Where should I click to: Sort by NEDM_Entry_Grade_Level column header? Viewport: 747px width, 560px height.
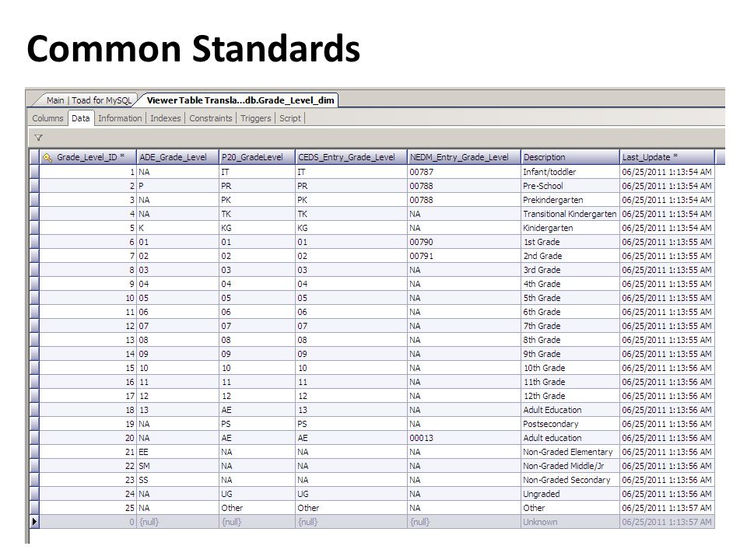(464, 157)
